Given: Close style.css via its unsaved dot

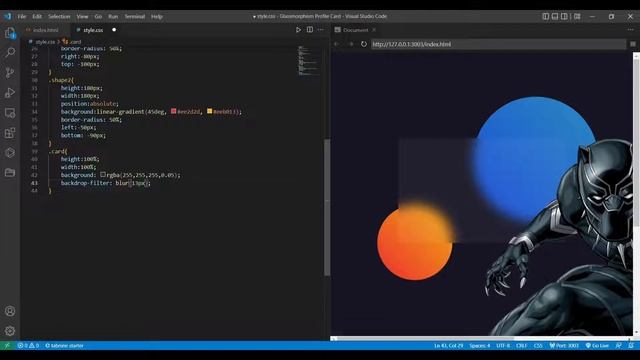Looking at the screenshot, I should [114, 30].
